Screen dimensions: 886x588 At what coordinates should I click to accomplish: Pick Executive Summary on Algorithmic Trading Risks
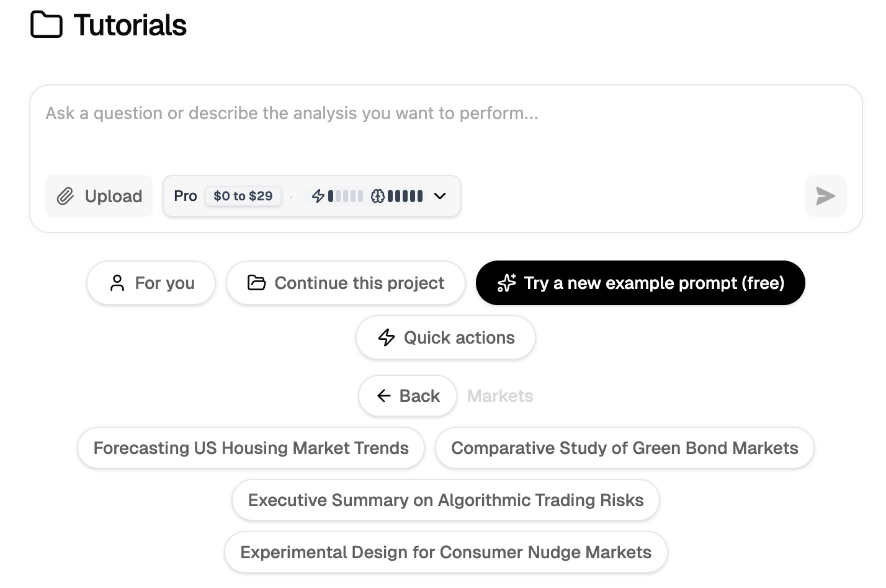pos(445,500)
